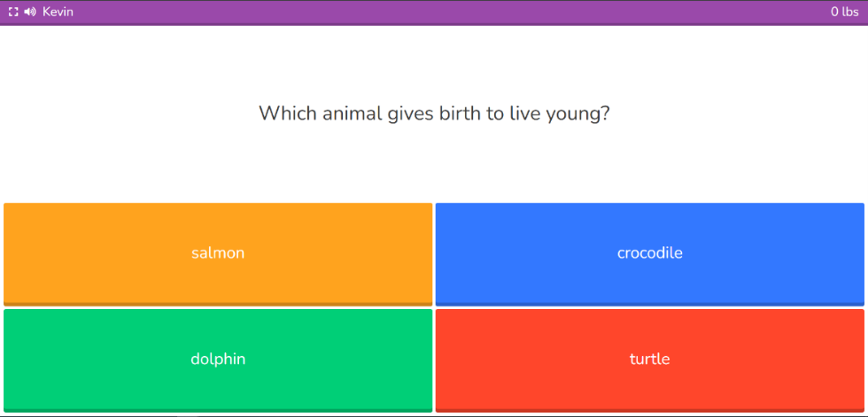Click the word "turtle" label
This screenshot has width=868, height=417.
click(649, 359)
